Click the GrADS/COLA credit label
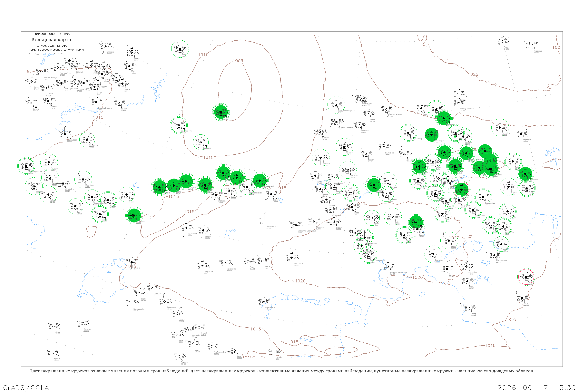The height and width of the screenshot is (392, 588). point(26,387)
